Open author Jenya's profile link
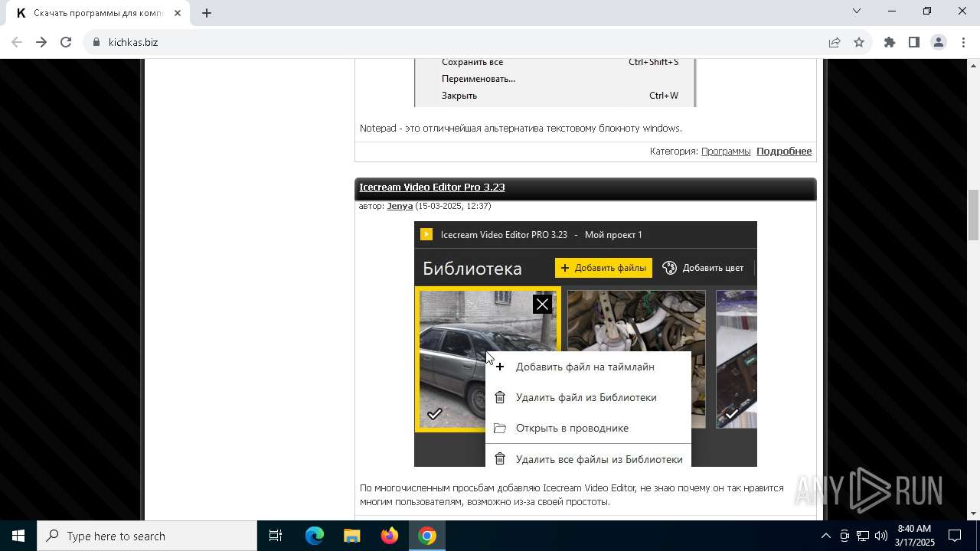Image resolution: width=980 pixels, height=551 pixels. (400, 206)
